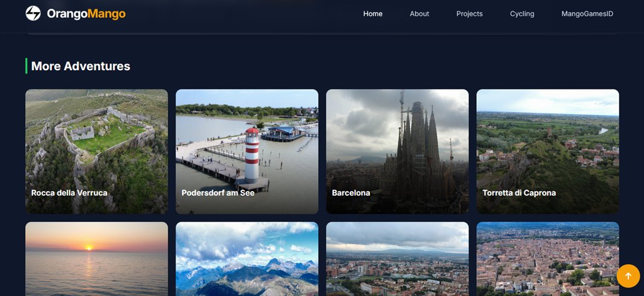
Task: Open the Barcelona adventure card
Action: [397, 151]
